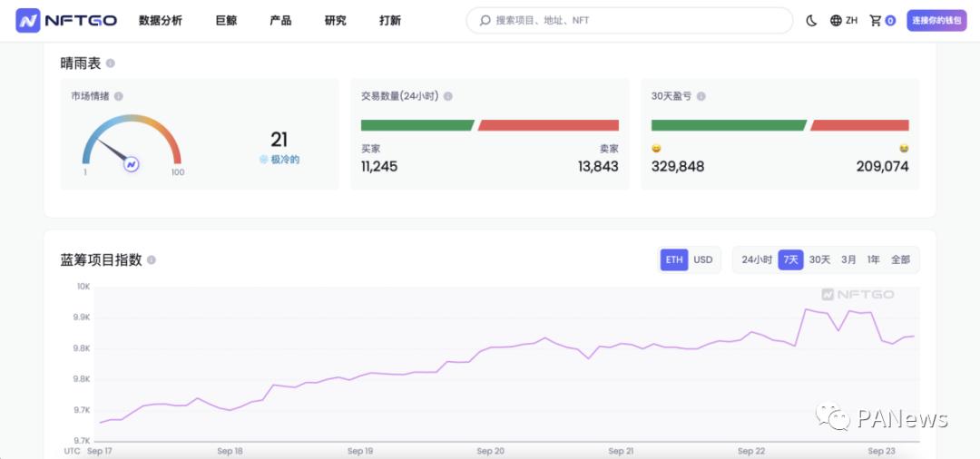Open the shopping cart icon
Image resolution: width=980 pixels, height=459 pixels.
pos(876,20)
